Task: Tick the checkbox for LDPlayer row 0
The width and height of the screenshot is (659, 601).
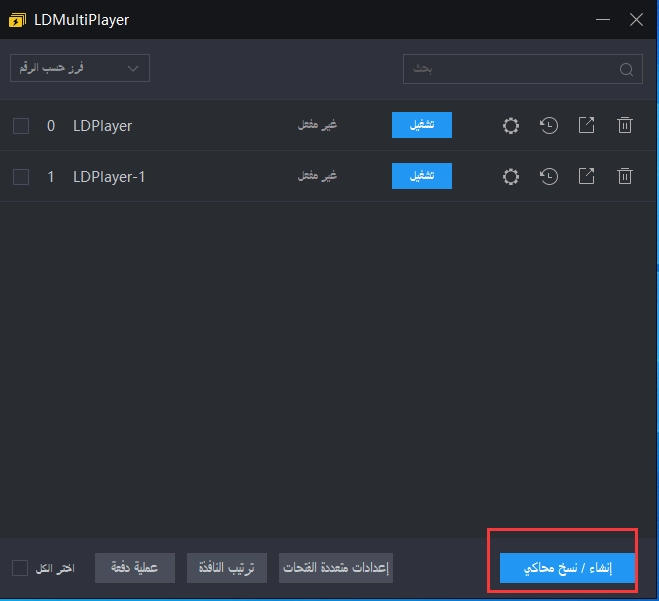Action: 21,126
